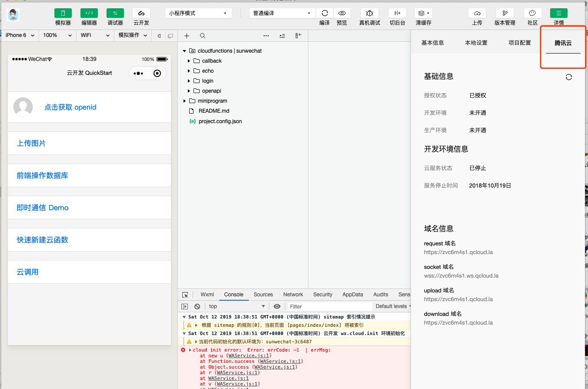The width and height of the screenshot is (588, 389).
Task: Click the search icon in file explorer
Action: click(203, 36)
